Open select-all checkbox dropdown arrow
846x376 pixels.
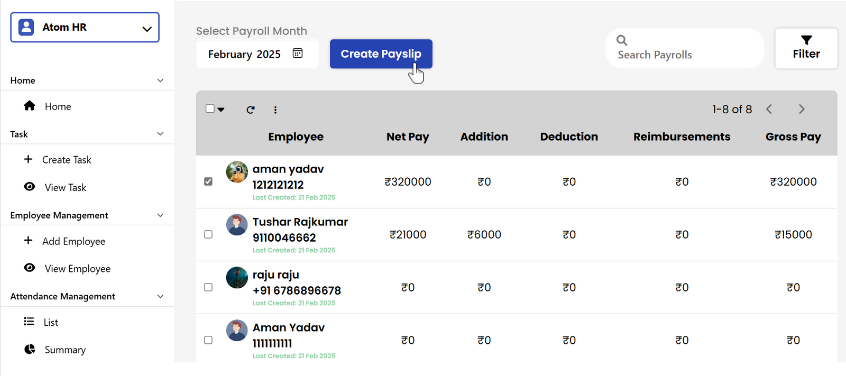(221, 110)
